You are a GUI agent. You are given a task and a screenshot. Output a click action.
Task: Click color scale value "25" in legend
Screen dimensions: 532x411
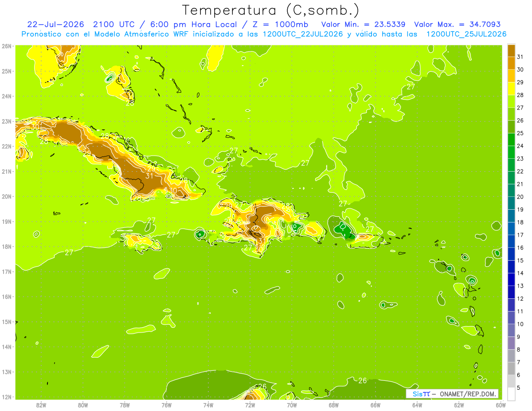520,133
